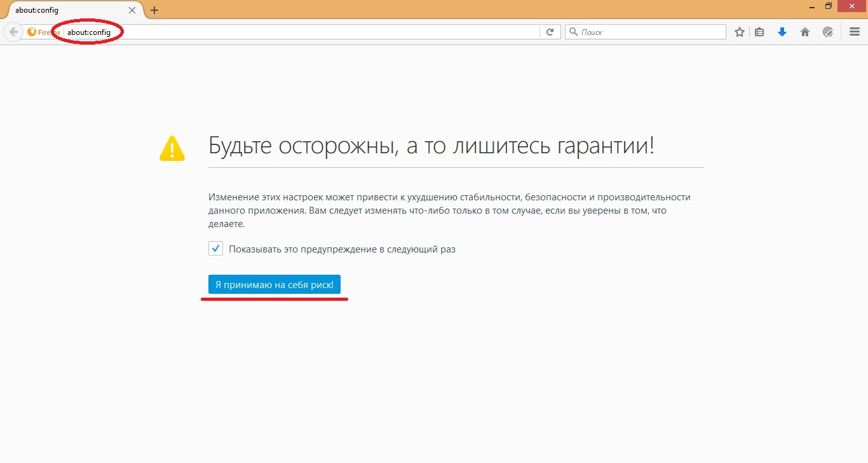The height and width of the screenshot is (463, 868).
Task: Bookmark this page with star icon
Action: pyautogui.click(x=740, y=32)
